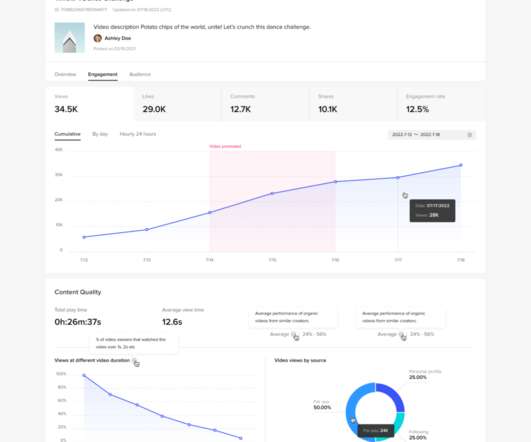Switch chart to Hourly 24 hours
Screen dimensions: 531x442
[x=138, y=134]
